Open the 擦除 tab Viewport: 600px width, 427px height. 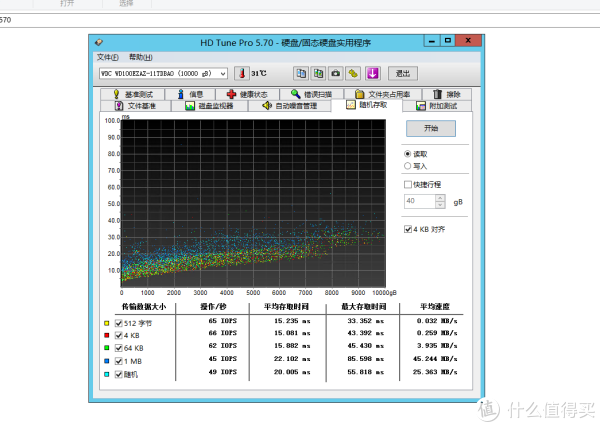[x=447, y=94]
